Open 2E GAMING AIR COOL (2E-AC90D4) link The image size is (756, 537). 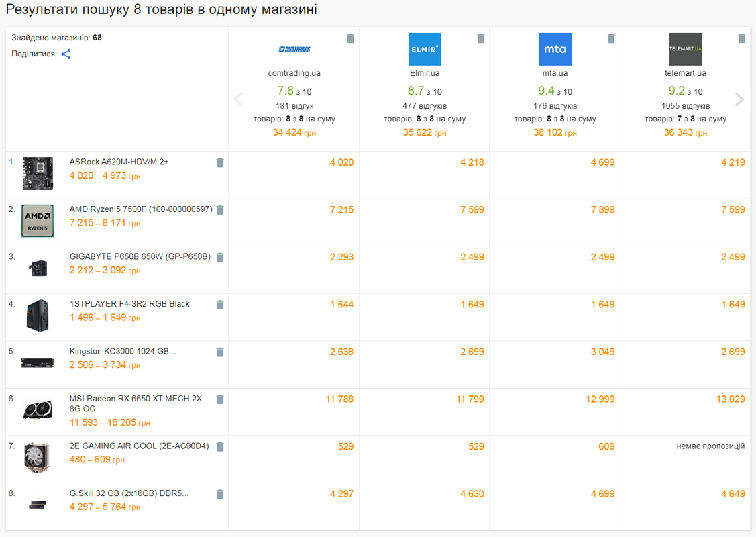pyautogui.click(x=140, y=446)
